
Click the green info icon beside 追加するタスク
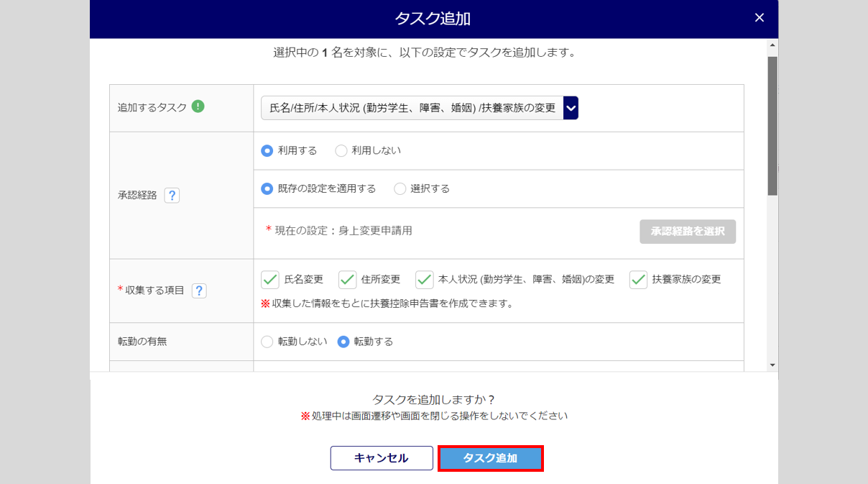click(198, 106)
